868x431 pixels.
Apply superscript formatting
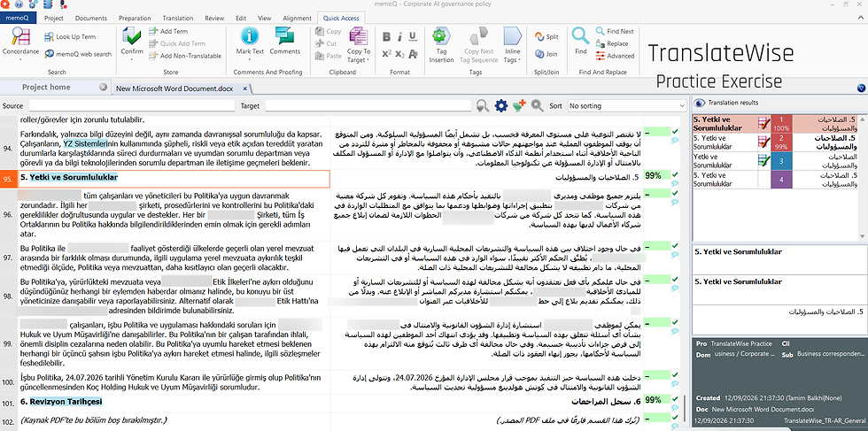pyautogui.click(x=387, y=54)
